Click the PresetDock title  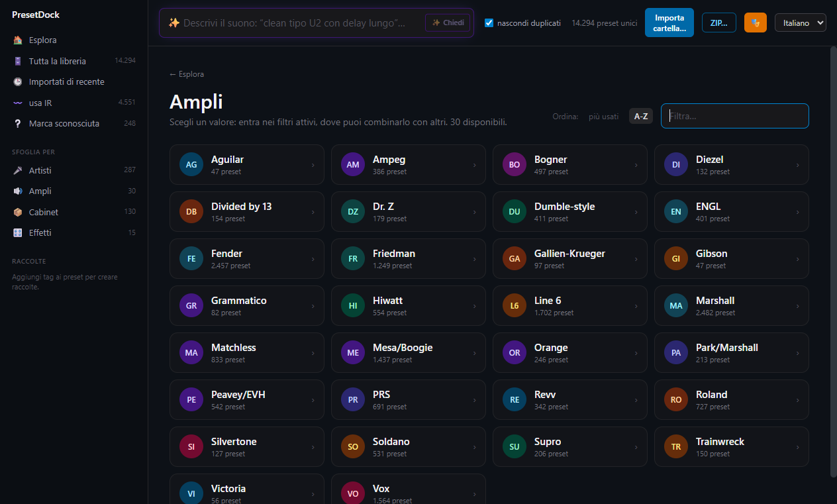pos(36,15)
